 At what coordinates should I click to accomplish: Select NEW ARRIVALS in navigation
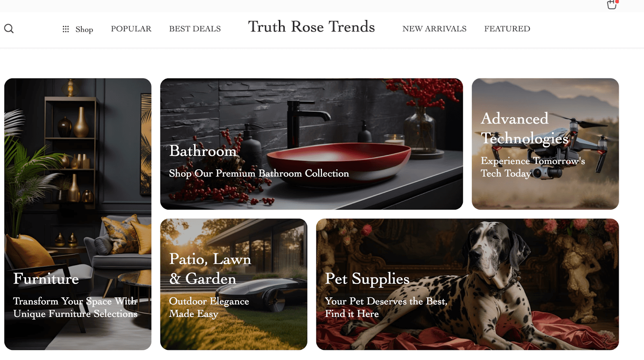[434, 29]
